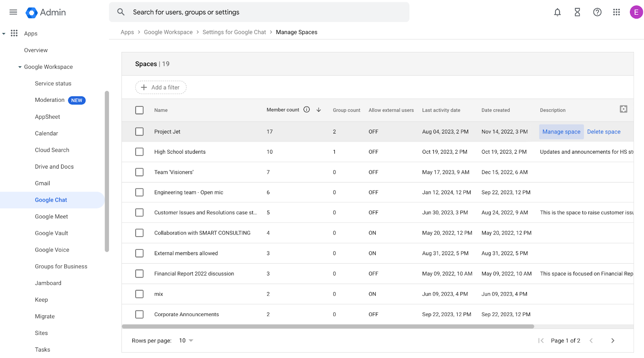The width and height of the screenshot is (644, 358).
Task: Click Manage space for Project Jet
Action: (x=561, y=132)
